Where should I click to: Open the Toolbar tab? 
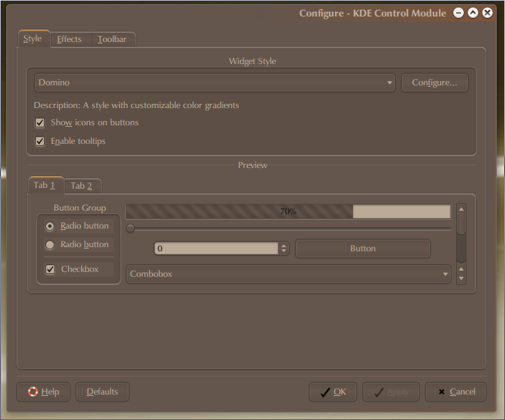click(112, 39)
